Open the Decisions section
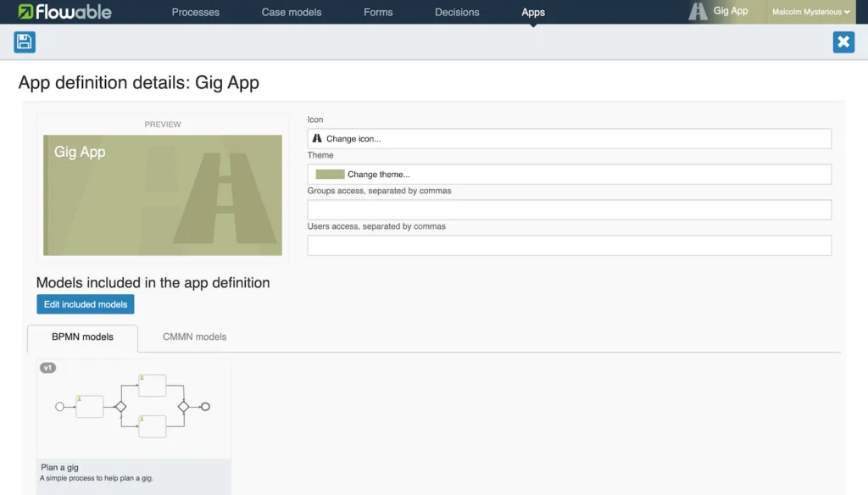This screenshot has height=495, width=868. pos(457,12)
